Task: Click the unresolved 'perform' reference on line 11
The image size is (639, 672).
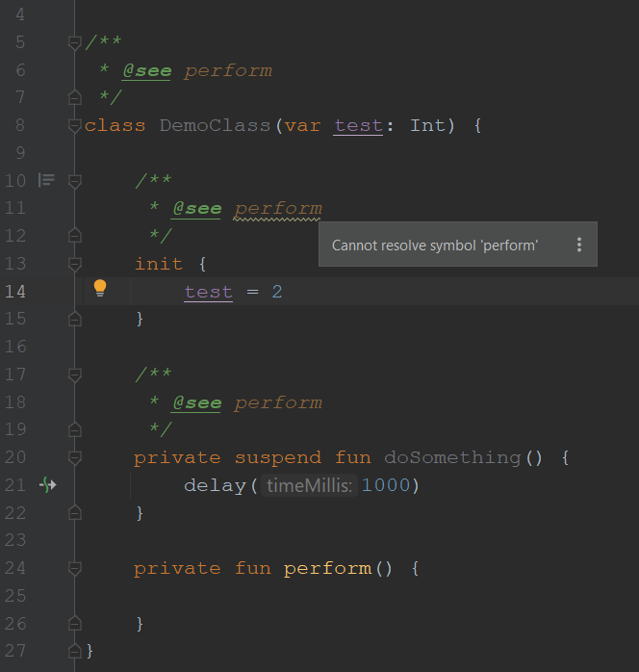Action: pos(278,209)
